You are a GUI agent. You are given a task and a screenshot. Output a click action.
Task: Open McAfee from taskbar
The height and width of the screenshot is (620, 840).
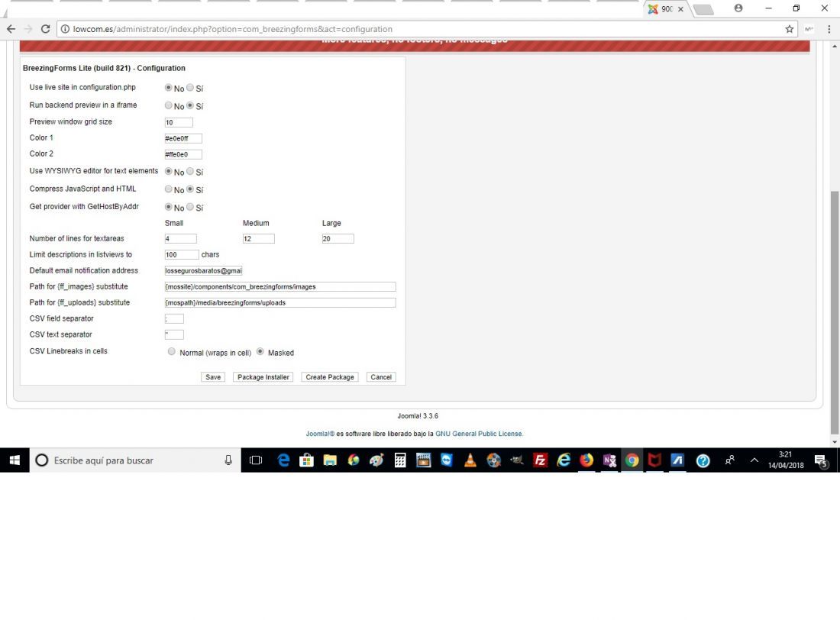[x=654, y=460]
